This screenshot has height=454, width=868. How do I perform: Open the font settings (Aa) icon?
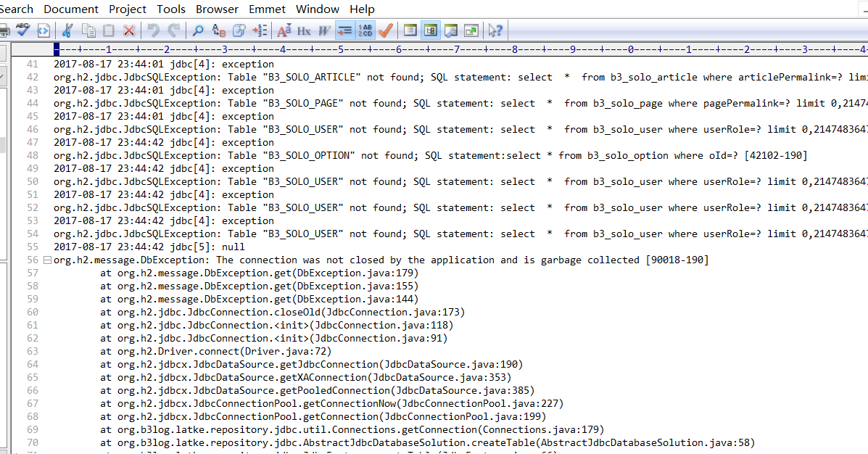[x=284, y=30]
